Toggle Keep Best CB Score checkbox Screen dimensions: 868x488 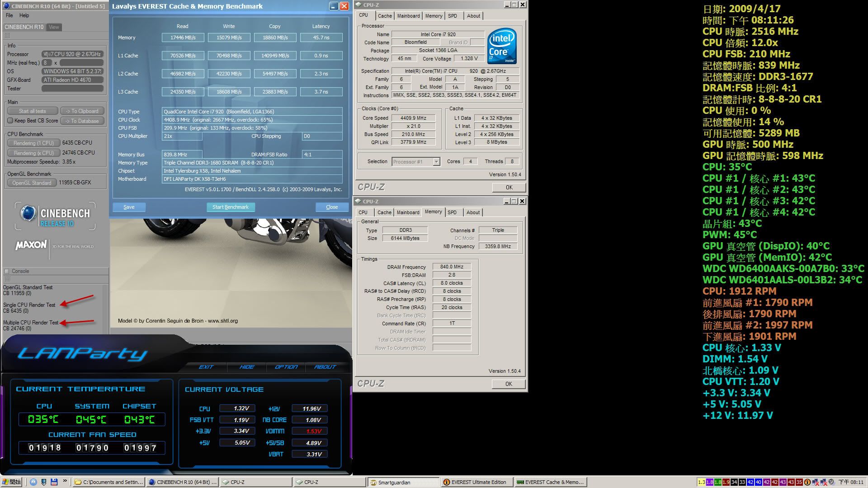[10, 121]
